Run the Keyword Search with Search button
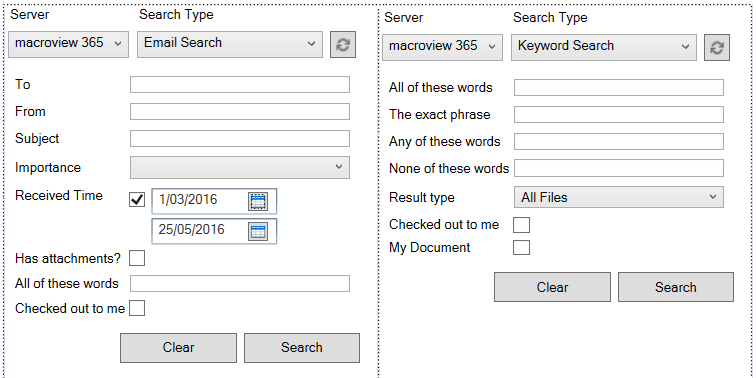The width and height of the screenshot is (756, 378). click(676, 287)
